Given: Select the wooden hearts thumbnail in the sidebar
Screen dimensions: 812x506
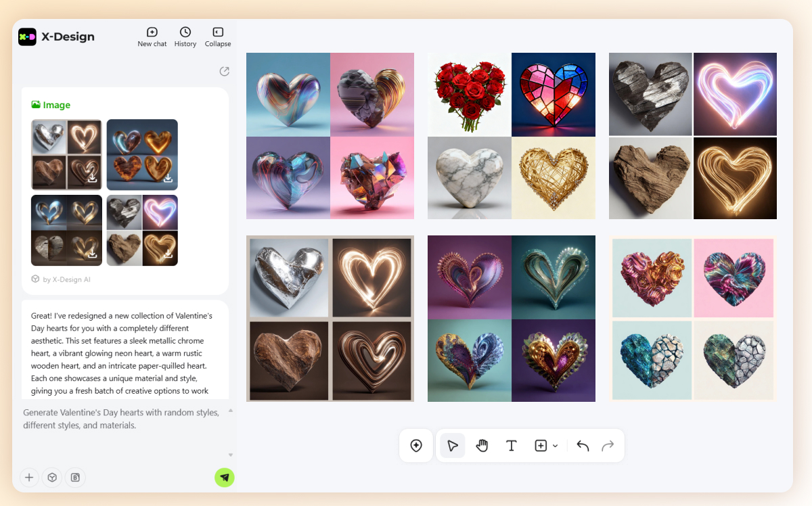Looking at the screenshot, I should 66,154.
